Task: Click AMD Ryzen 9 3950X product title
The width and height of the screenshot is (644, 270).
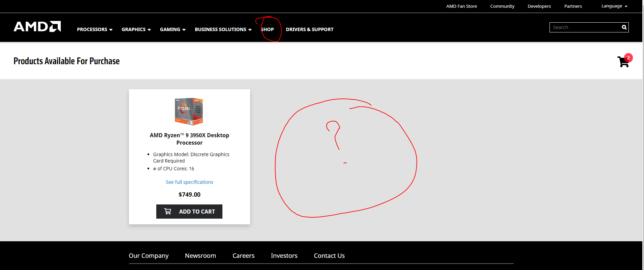Action: pyautogui.click(x=189, y=139)
